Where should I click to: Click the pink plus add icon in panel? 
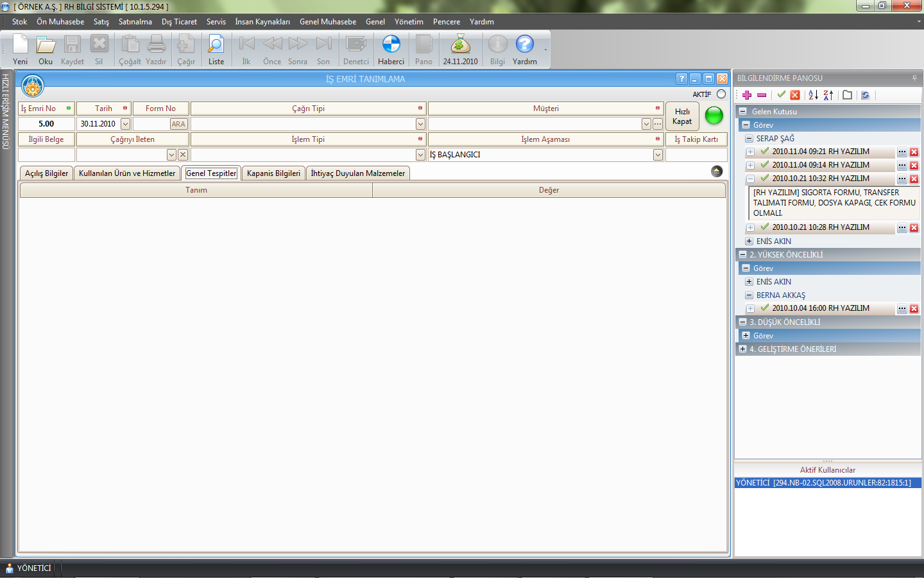coord(747,95)
